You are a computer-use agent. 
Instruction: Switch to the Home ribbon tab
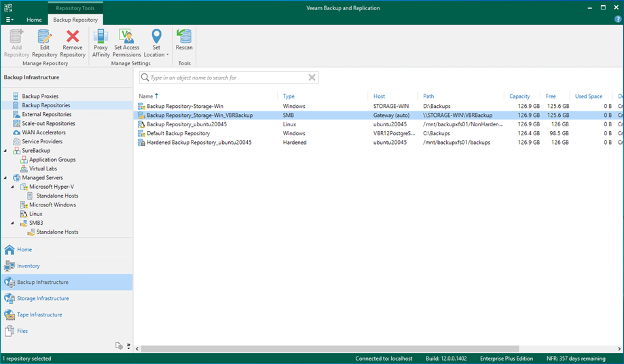[34, 20]
